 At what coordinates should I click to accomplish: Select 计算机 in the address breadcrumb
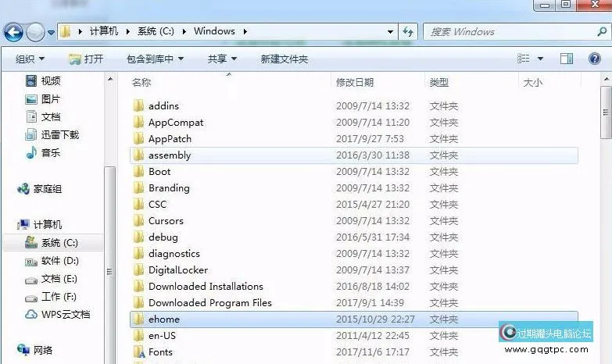tap(103, 31)
